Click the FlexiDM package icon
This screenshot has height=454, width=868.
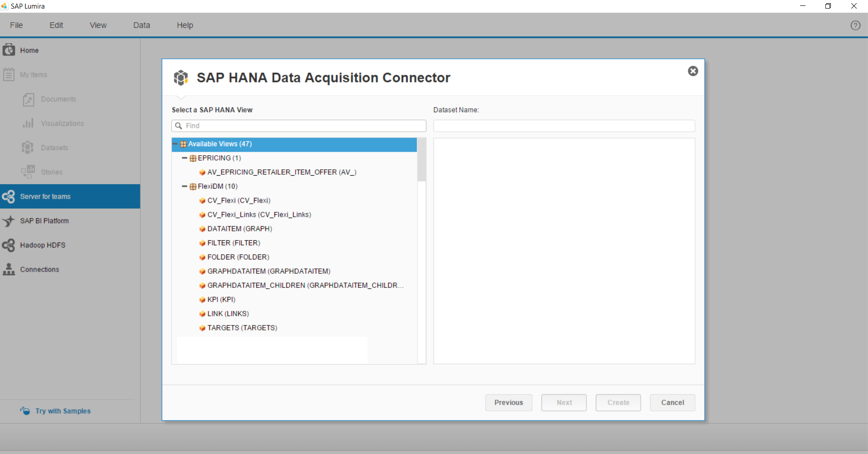[193, 186]
